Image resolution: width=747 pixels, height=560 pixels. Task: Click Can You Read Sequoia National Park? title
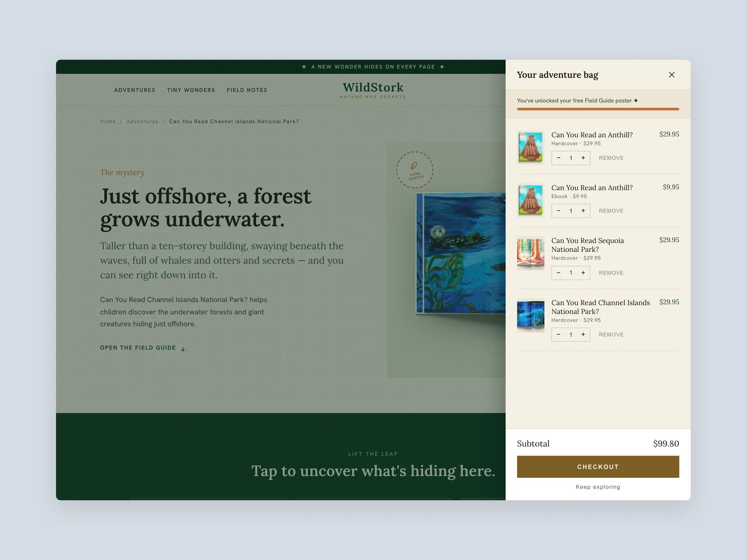588,245
